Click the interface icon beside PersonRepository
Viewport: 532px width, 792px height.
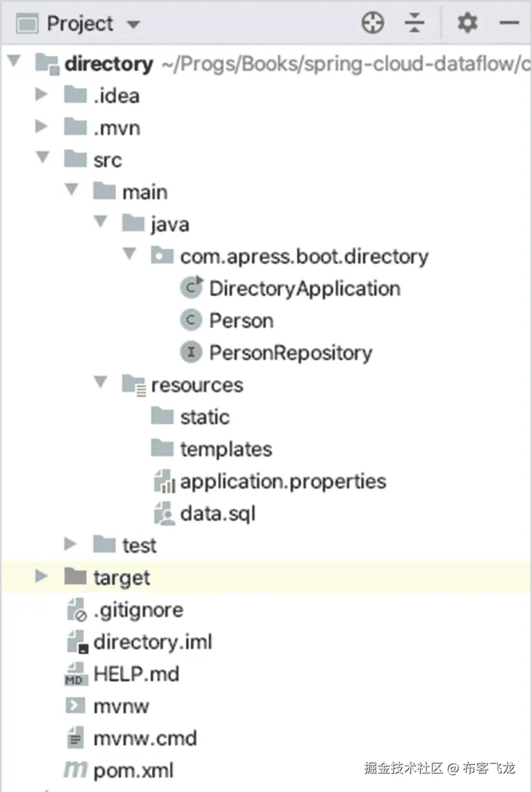191,352
